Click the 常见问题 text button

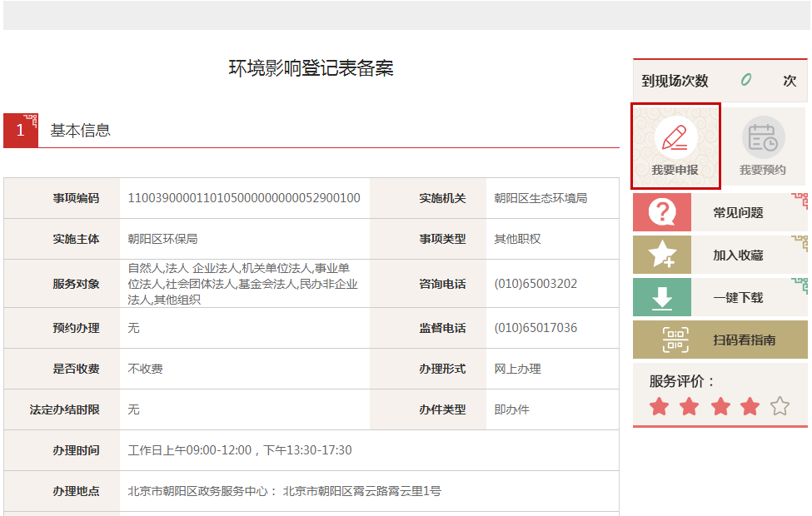(738, 212)
